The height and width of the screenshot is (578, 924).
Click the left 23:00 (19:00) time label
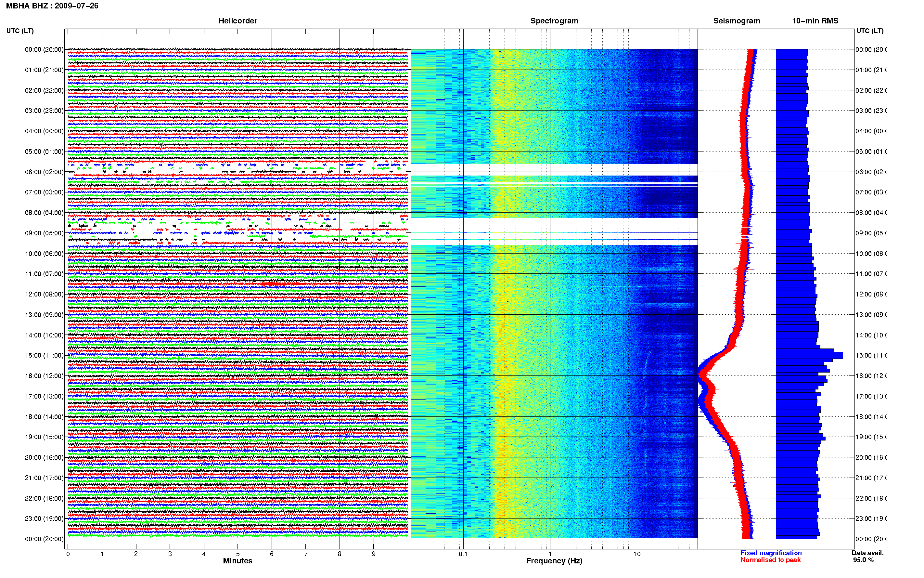click(x=44, y=519)
